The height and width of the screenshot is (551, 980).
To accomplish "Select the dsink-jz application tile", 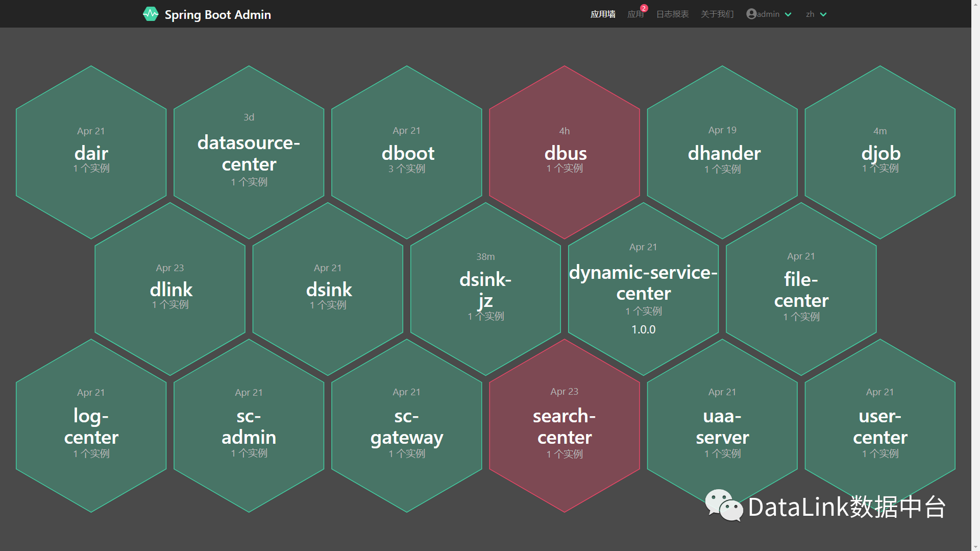I will [485, 289].
